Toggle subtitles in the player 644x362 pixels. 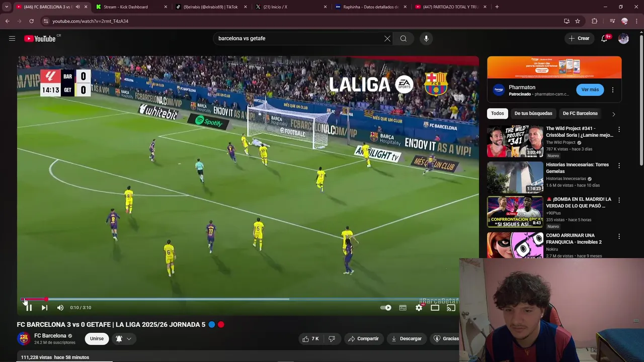pyautogui.click(x=403, y=308)
